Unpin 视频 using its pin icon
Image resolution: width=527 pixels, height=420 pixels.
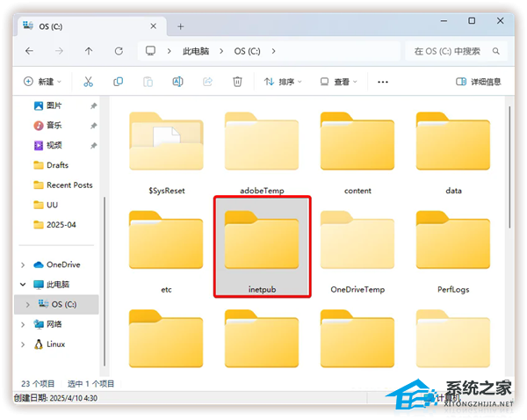point(93,146)
